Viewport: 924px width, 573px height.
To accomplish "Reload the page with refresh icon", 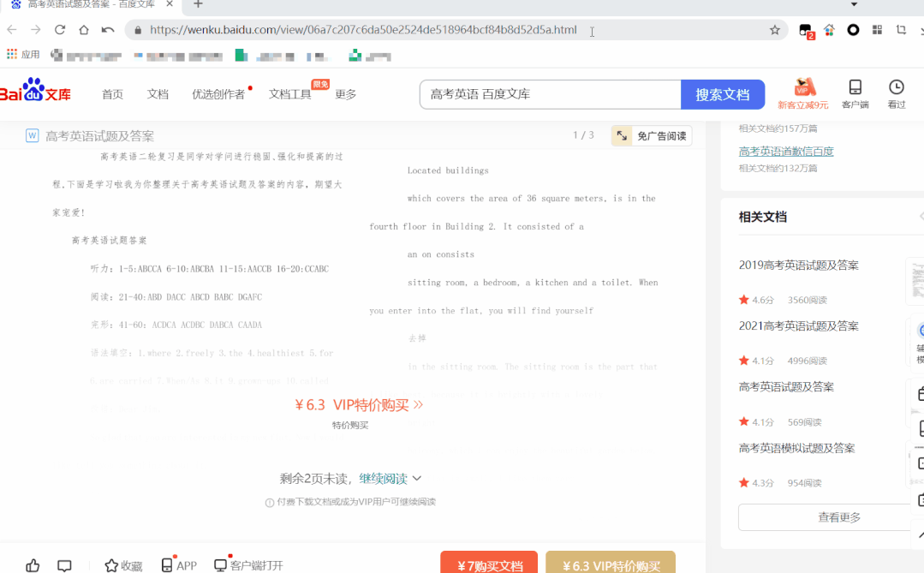I will (x=60, y=29).
